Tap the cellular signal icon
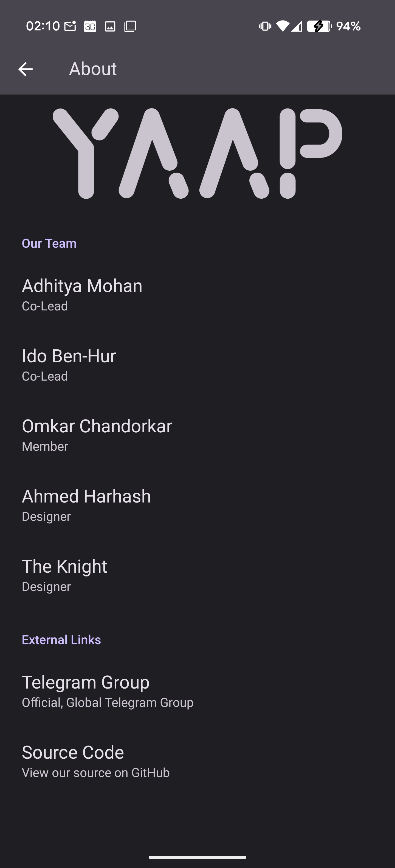Viewport: 395px width, 868px height. (x=297, y=26)
